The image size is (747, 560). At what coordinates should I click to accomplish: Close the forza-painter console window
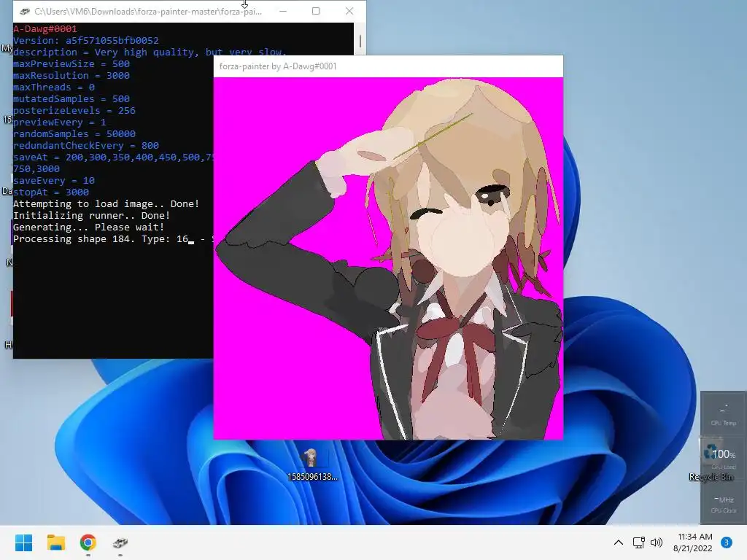[x=349, y=11]
